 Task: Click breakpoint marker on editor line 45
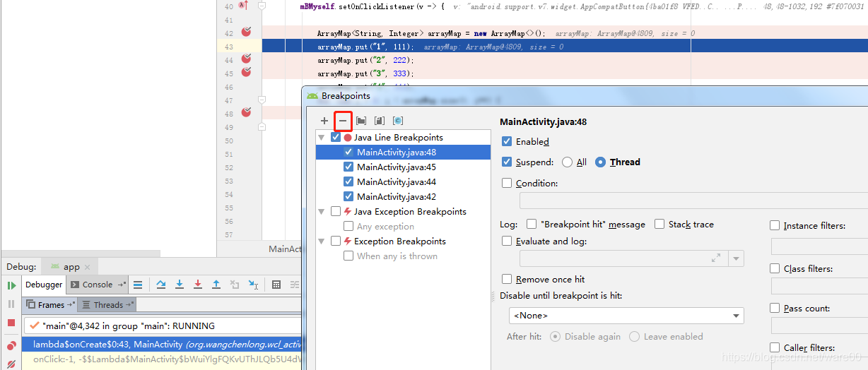[x=246, y=73]
